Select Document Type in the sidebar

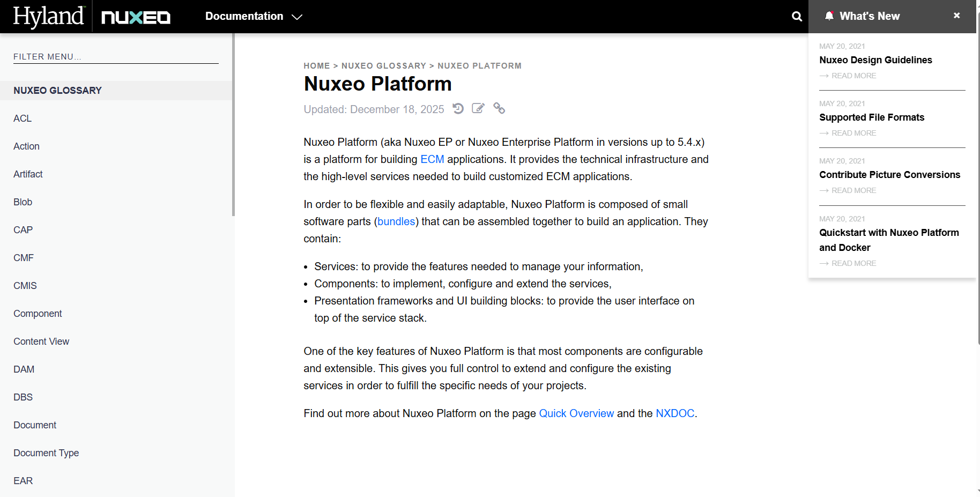(46, 453)
